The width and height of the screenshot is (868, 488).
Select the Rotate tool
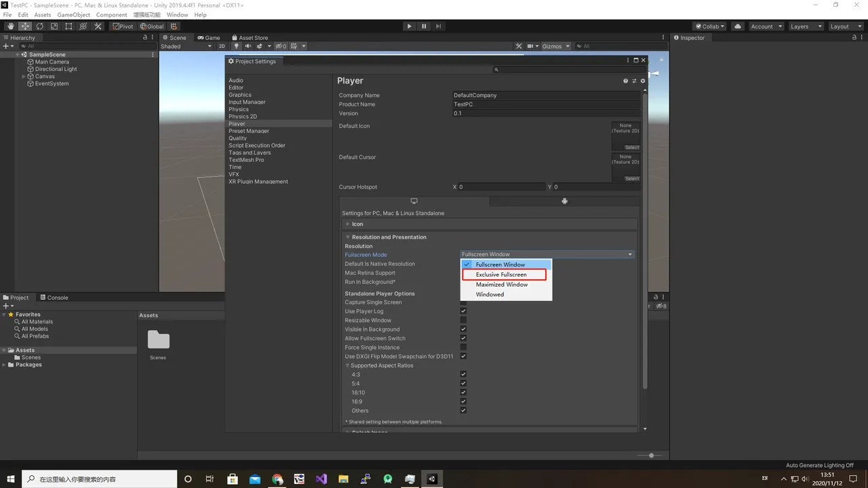39,26
